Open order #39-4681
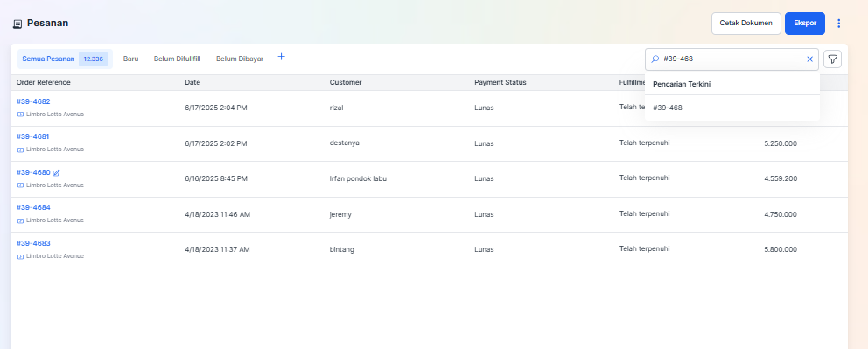This screenshot has height=349, width=868. [x=33, y=136]
